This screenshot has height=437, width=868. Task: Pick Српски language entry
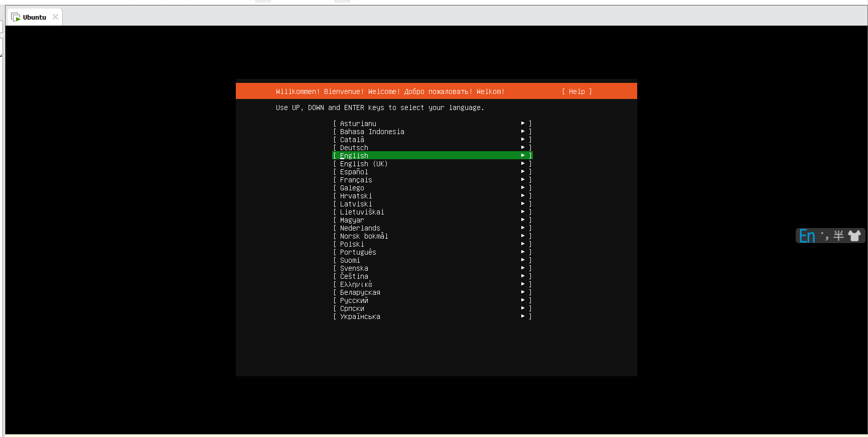pos(432,308)
